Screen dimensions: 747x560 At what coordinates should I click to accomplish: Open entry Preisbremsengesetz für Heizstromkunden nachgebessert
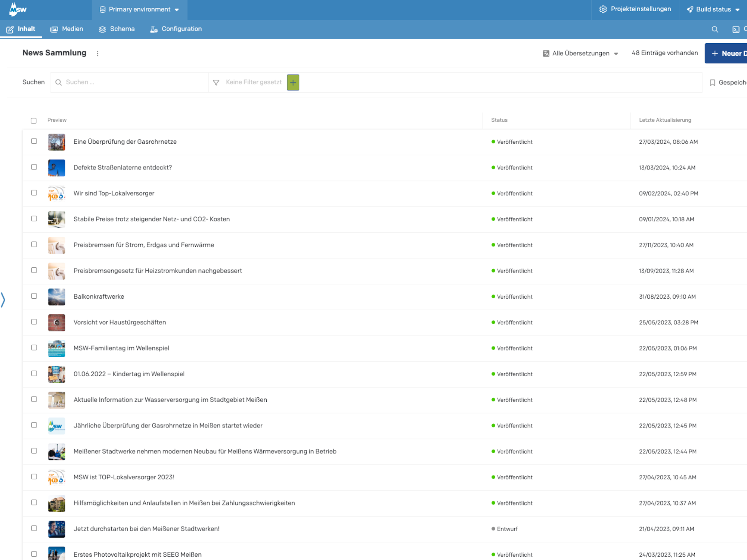pos(158,271)
